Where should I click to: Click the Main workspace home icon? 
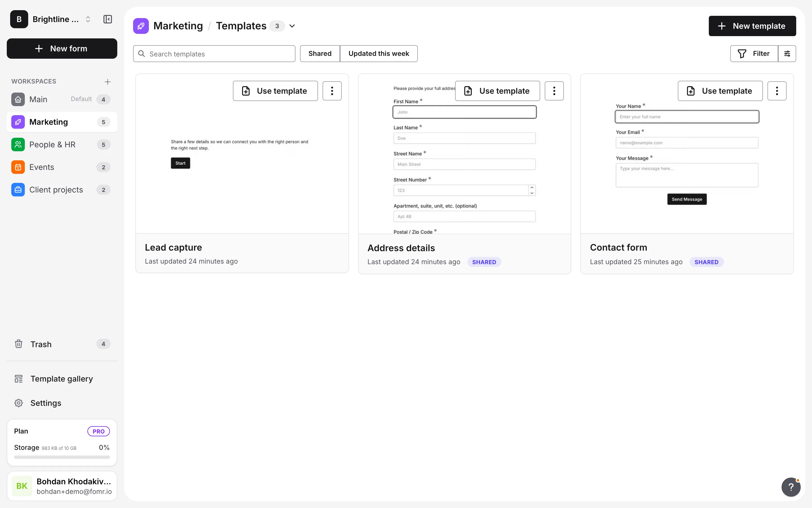tap(18, 99)
